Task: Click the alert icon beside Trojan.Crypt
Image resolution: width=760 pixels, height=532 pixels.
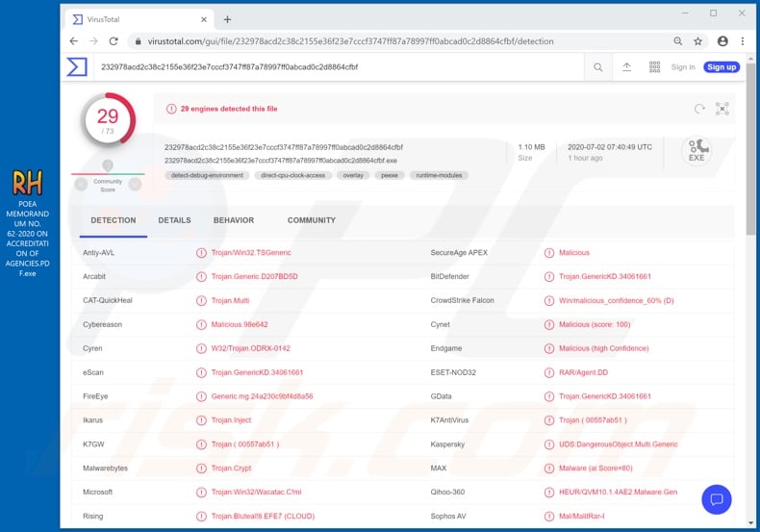Action: [x=201, y=469]
